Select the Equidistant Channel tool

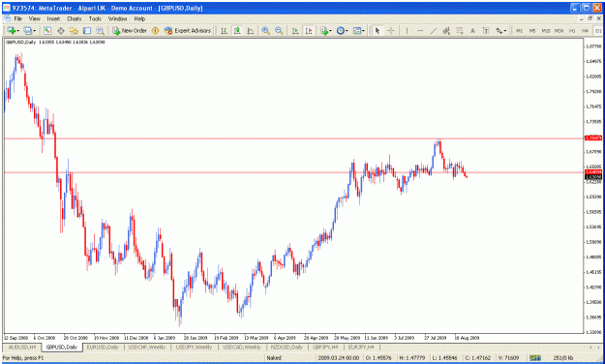tap(446, 30)
